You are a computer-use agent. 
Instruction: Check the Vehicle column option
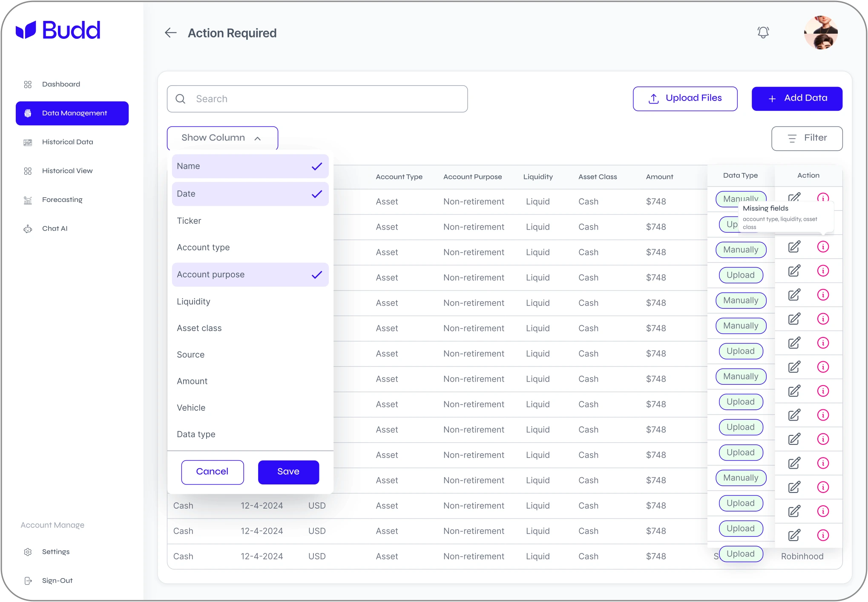click(250, 408)
